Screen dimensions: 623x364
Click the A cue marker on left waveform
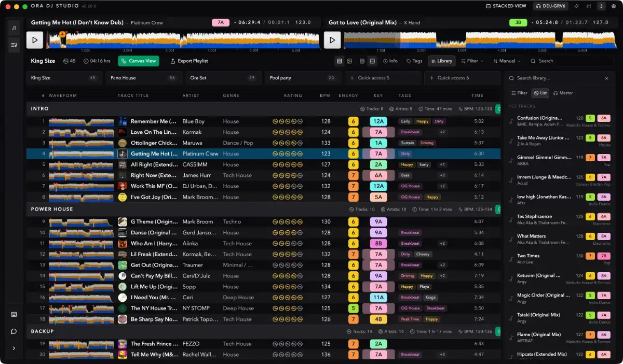(x=62, y=34)
